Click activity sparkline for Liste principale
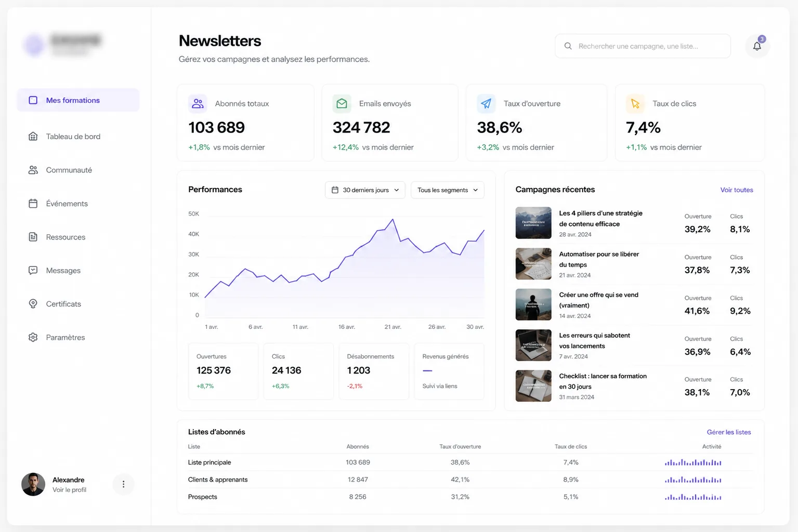798x532 pixels. (693, 462)
